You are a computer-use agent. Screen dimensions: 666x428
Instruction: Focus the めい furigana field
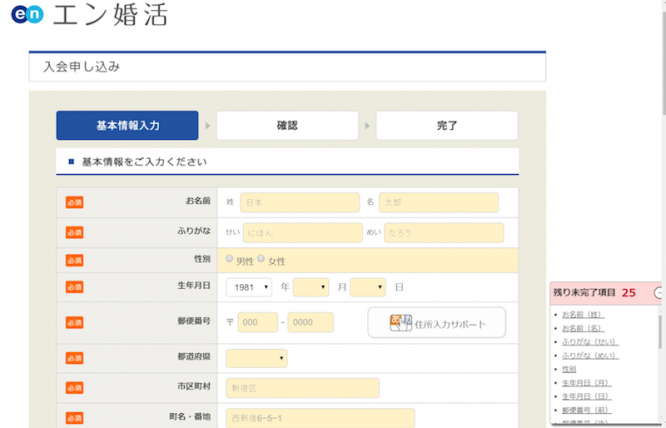point(444,233)
